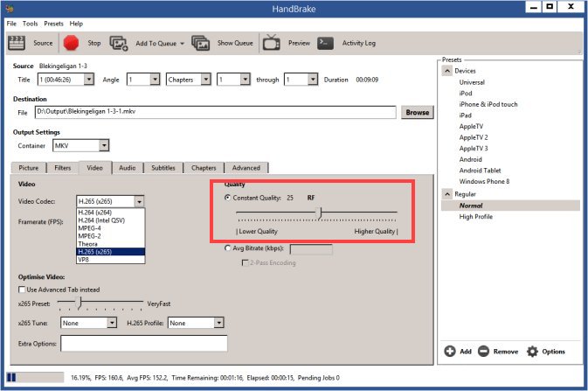Viewport: 588px width, 391px height.
Task: Open the Chapters mode dropdown
Action: pos(205,80)
